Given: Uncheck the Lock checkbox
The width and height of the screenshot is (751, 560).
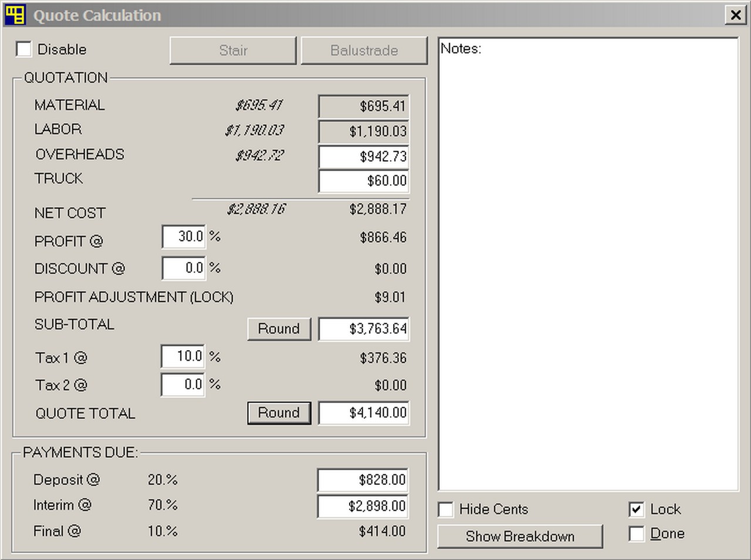Looking at the screenshot, I should (636, 510).
